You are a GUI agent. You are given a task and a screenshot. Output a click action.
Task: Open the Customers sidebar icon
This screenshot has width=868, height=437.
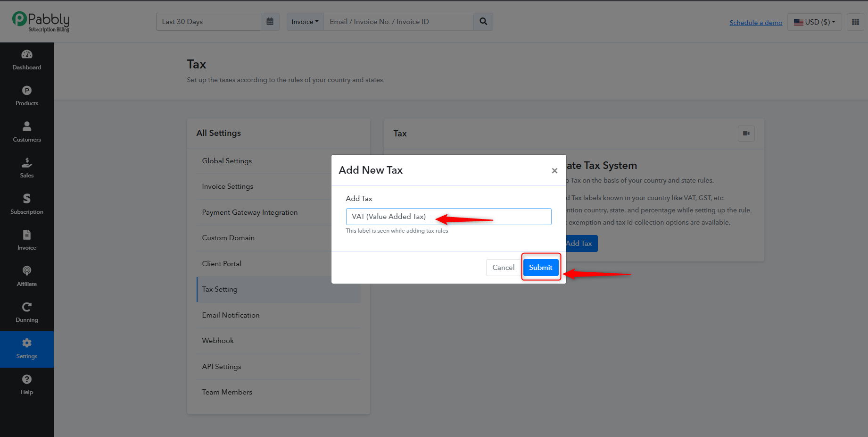click(x=27, y=126)
